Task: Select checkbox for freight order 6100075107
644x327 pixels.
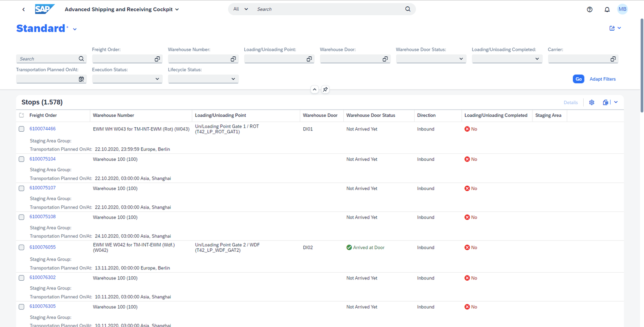Action: pyautogui.click(x=22, y=188)
